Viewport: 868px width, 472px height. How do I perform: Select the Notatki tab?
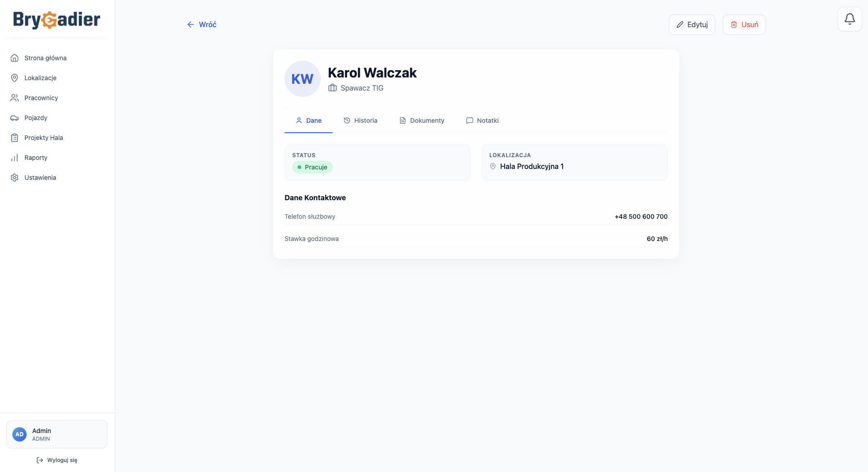pyautogui.click(x=482, y=120)
